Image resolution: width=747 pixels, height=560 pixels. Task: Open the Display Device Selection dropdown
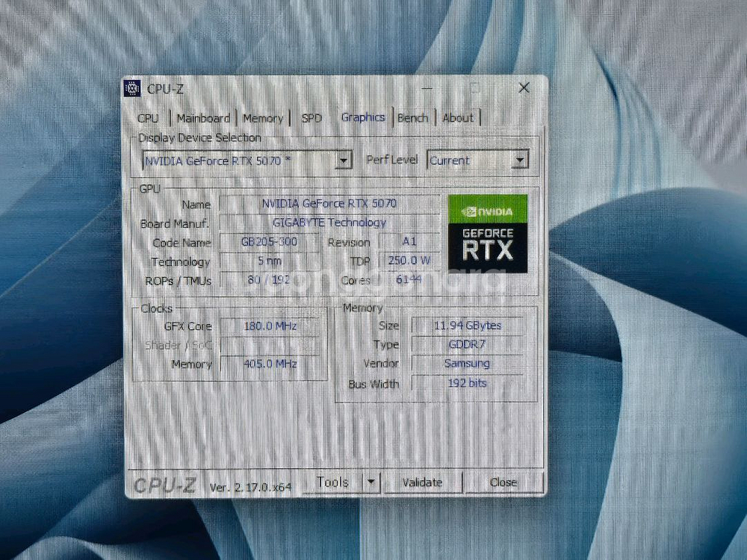coord(343,161)
